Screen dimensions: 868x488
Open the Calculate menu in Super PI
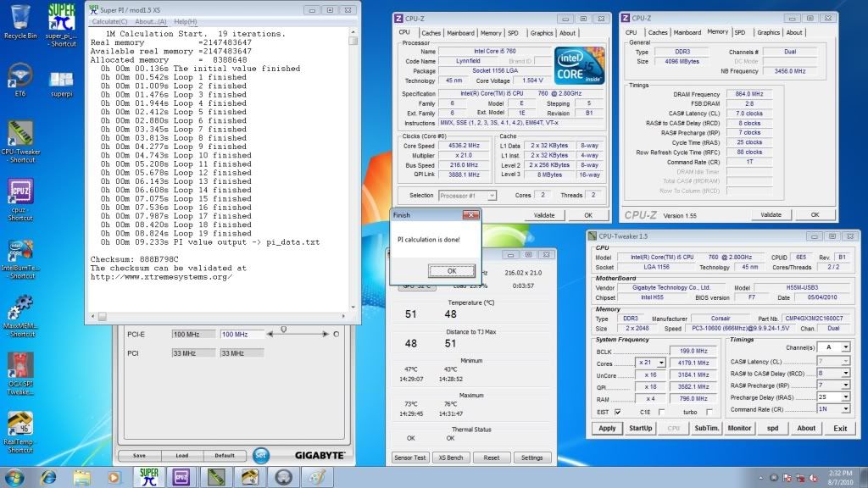pos(110,21)
